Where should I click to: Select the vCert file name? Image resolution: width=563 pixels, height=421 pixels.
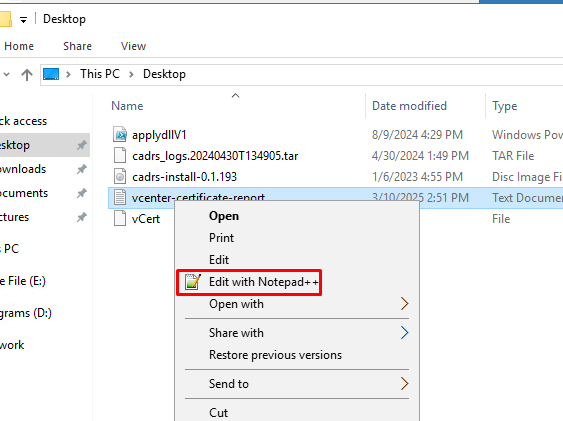(146, 219)
